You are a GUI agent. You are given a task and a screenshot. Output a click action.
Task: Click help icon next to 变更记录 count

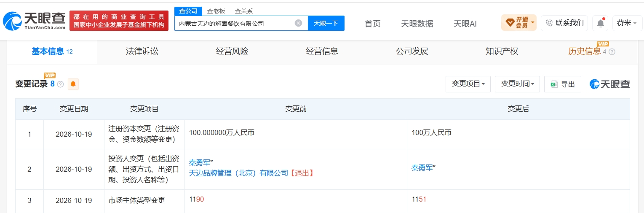click(x=60, y=84)
